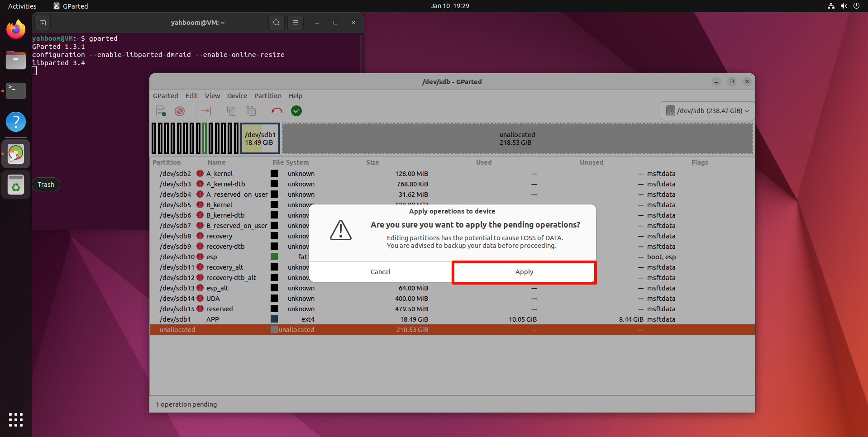Click the Resize/Move toolbar icon
The image size is (868, 437).
coord(206,111)
